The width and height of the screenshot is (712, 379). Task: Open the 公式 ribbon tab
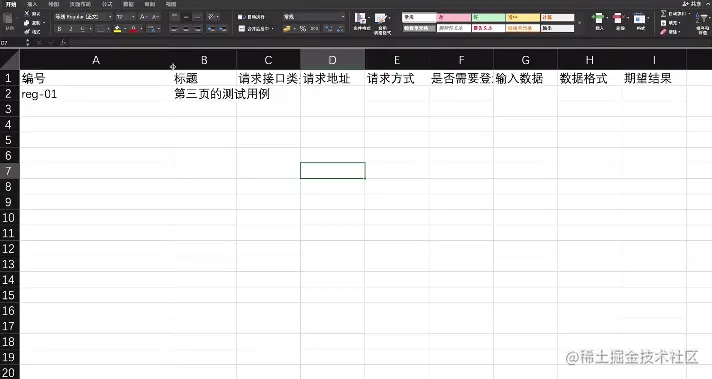pyautogui.click(x=107, y=4)
